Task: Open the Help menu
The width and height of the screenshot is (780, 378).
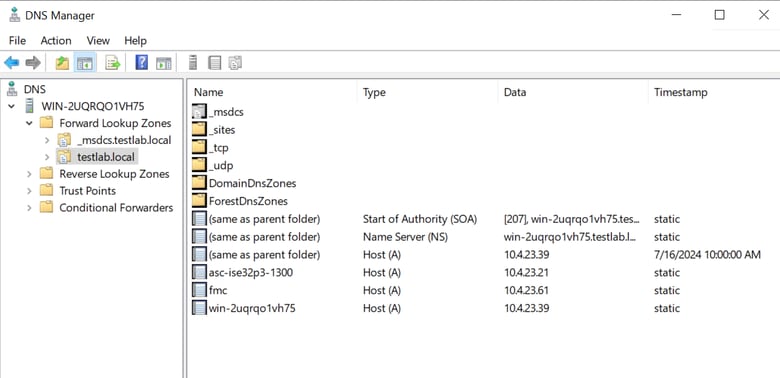Action: (135, 40)
